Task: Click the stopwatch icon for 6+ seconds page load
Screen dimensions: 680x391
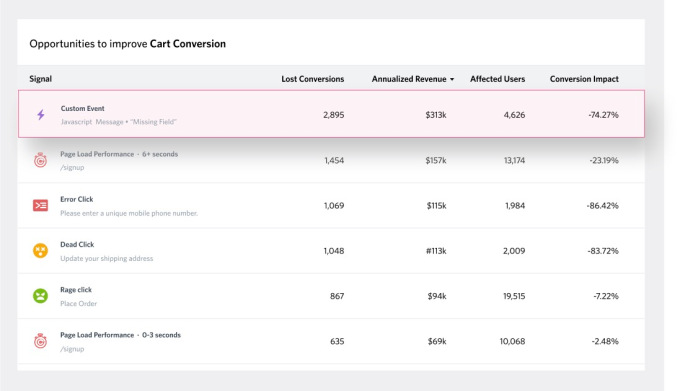Action: coord(40,160)
